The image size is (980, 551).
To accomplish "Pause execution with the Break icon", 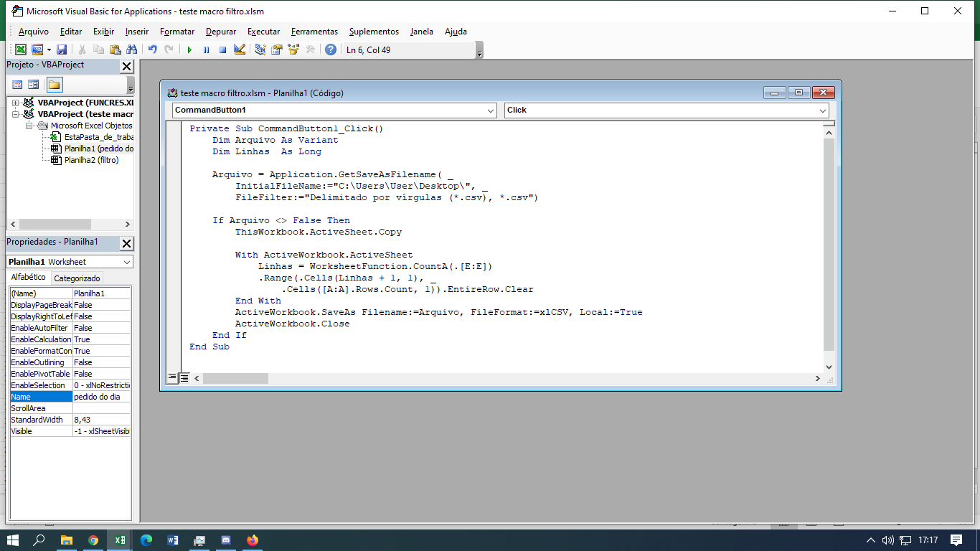I will 206,50.
